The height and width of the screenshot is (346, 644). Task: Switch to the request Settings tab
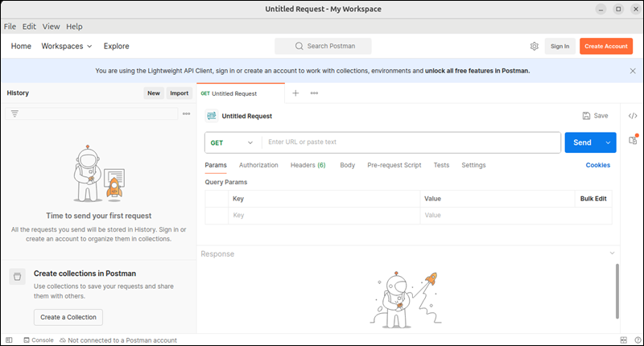[x=473, y=165]
